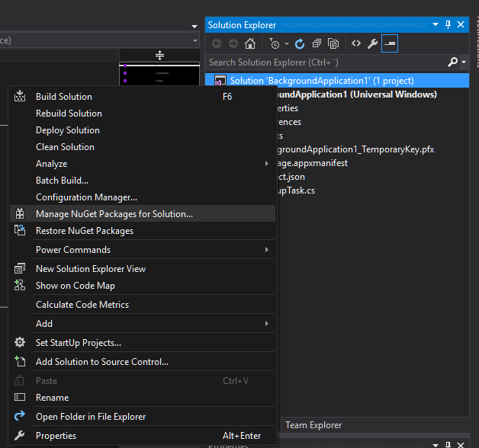Viewport: 479px width, 448px height.
Task: Toggle the Preview Selected Items button
Action: click(390, 43)
